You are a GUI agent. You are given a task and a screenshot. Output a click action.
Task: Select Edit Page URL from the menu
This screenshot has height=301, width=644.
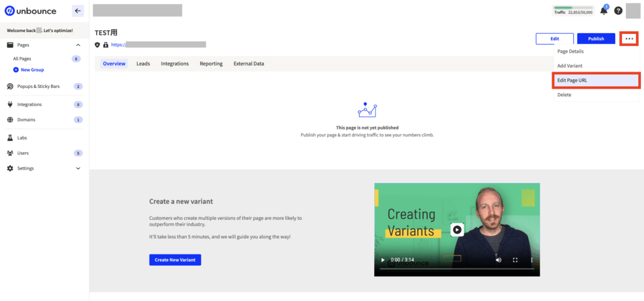tap(596, 80)
